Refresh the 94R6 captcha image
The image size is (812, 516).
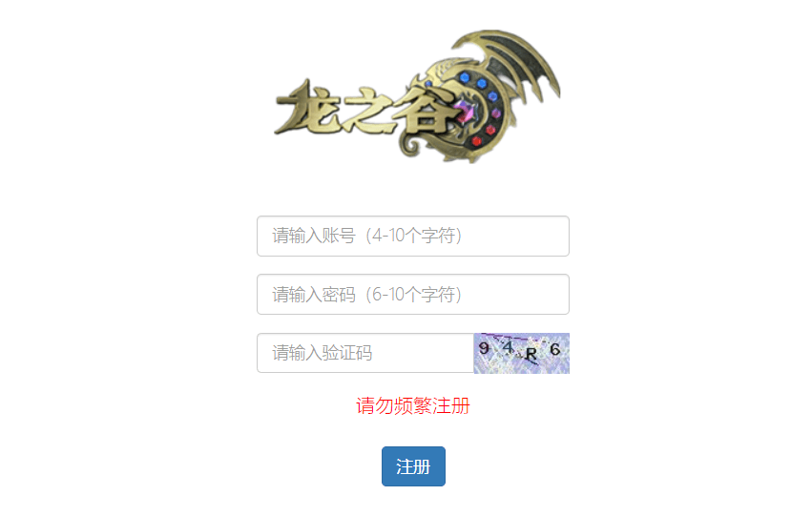tap(522, 353)
